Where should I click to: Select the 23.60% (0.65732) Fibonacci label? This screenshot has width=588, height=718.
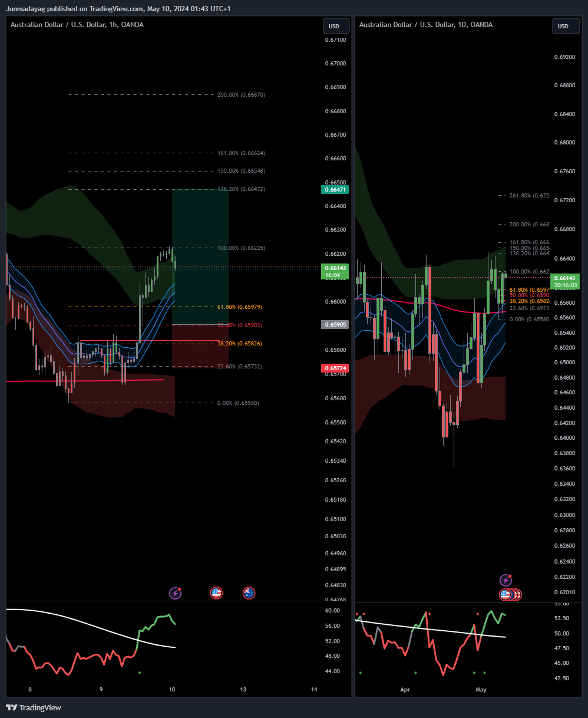tap(240, 367)
